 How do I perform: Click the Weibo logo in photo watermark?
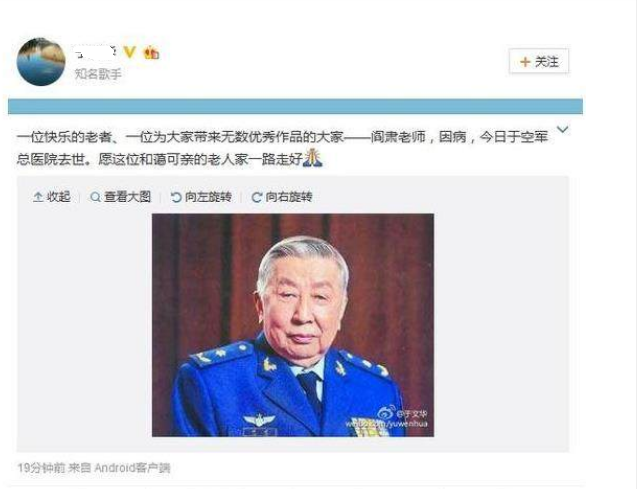coord(386,413)
